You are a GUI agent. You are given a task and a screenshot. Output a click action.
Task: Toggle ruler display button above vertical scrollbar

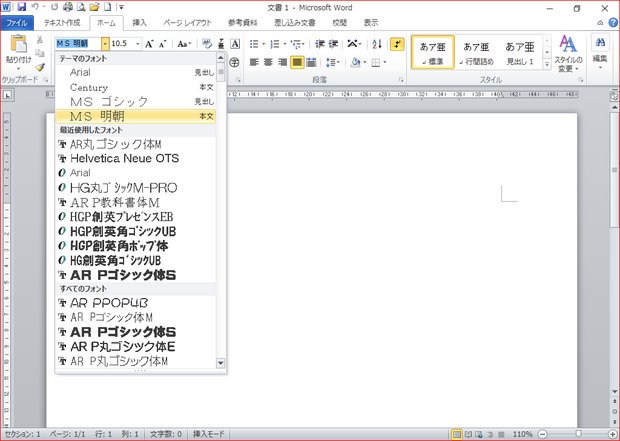(x=614, y=95)
